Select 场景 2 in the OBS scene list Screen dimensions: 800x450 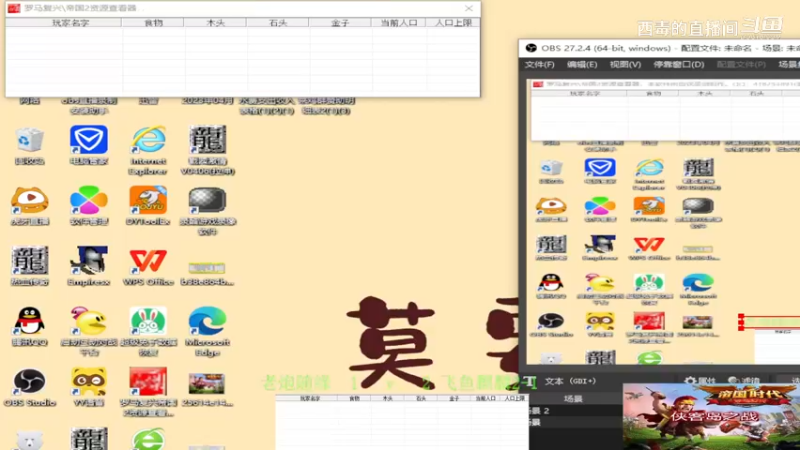(540, 411)
